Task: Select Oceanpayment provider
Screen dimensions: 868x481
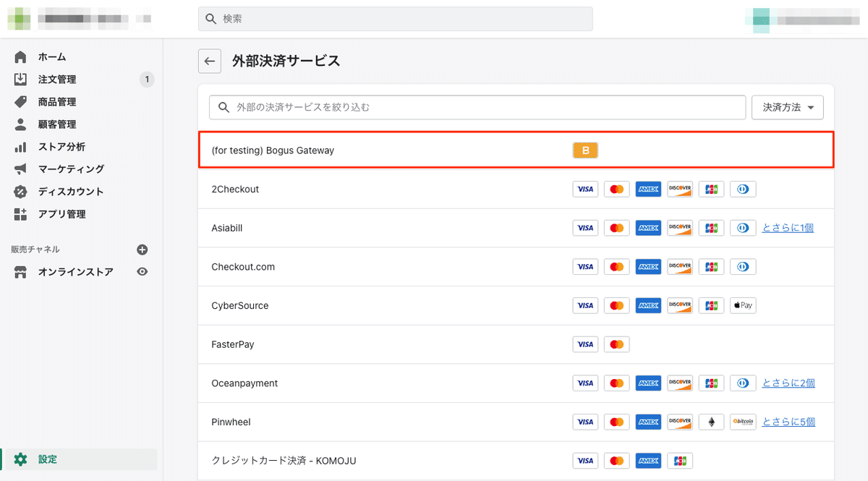Action: [516, 383]
